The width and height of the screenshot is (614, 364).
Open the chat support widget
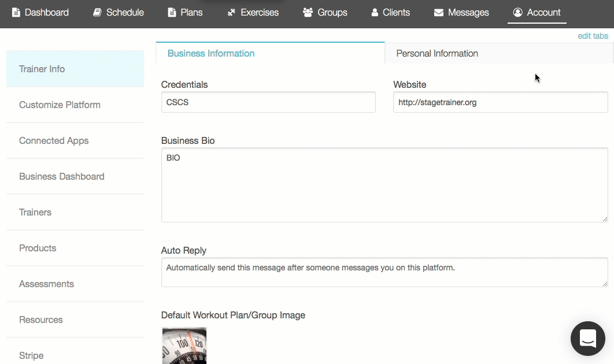pyautogui.click(x=587, y=338)
